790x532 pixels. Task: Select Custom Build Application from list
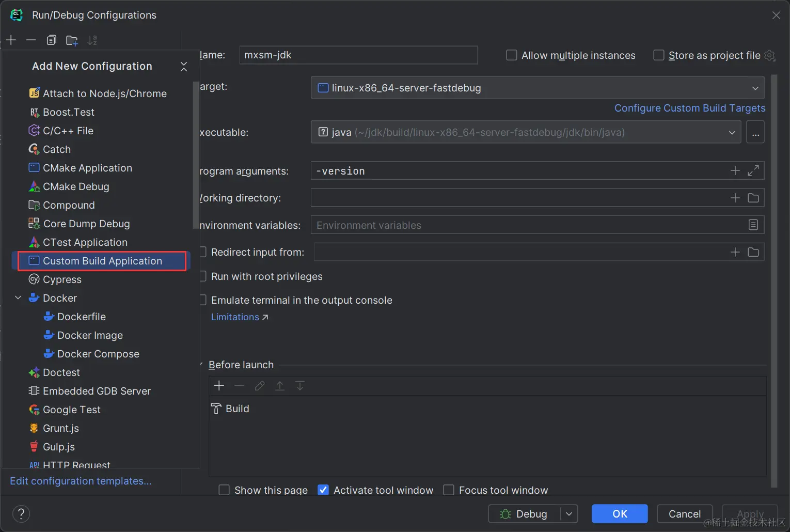coord(102,261)
